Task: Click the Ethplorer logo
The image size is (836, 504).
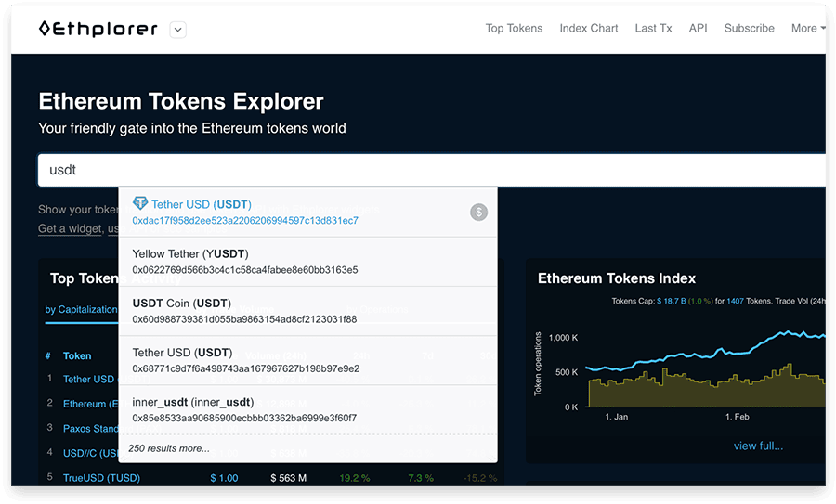Action: coord(98,29)
